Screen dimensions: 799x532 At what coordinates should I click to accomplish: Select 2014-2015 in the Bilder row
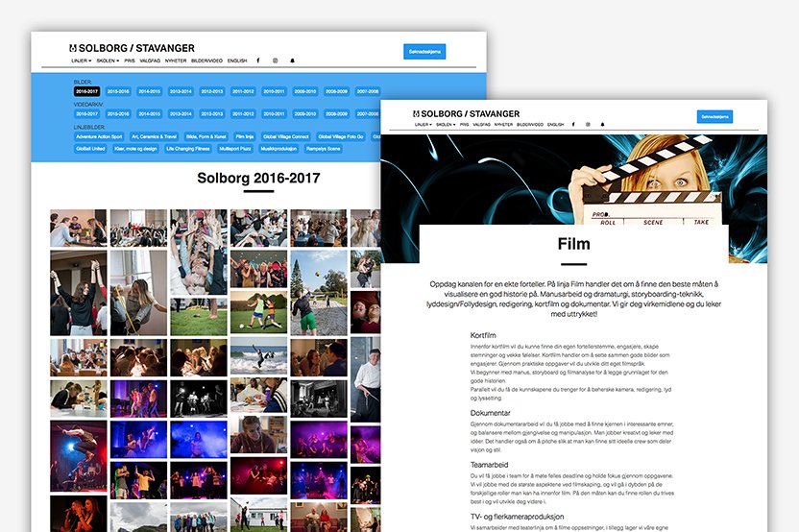point(149,91)
